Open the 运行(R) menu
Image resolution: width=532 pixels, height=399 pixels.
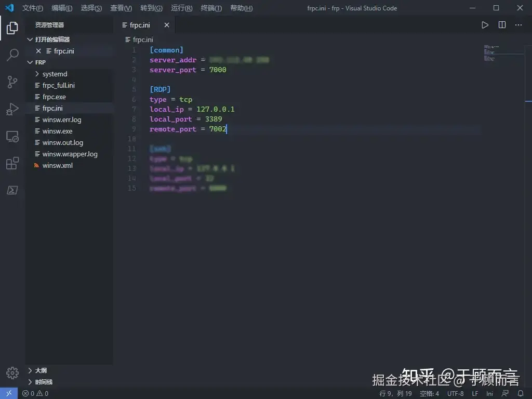click(x=181, y=8)
